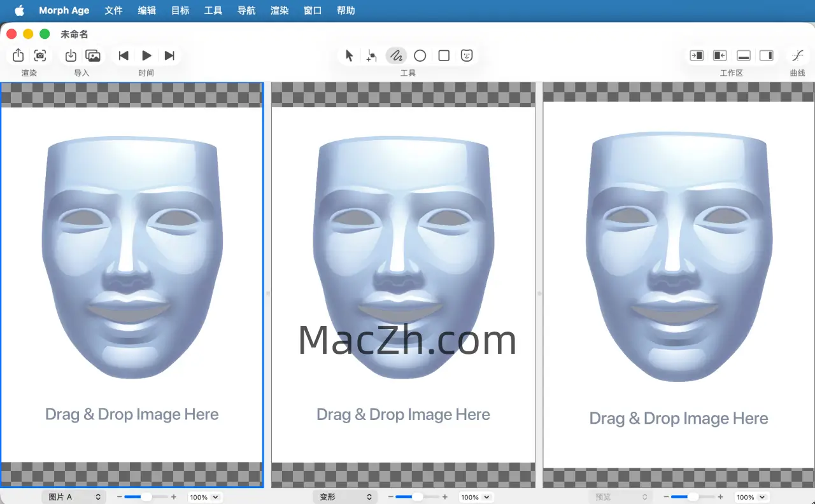Image resolution: width=815 pixels, height=504 pixels.
Task: Toggle the first workspace layout button
Action: pyautogui.click(x=697, y=56)
